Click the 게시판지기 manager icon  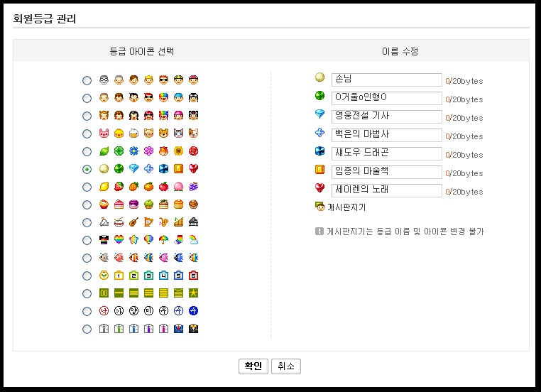(319, 207)
